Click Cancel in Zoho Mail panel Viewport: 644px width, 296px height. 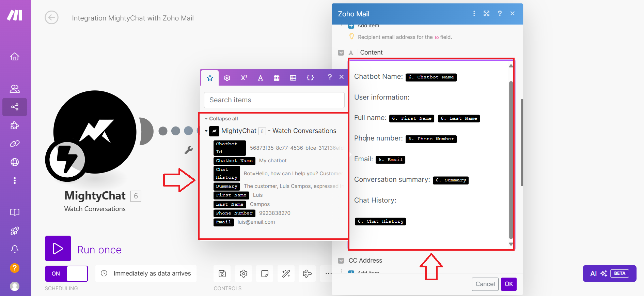point(485,284)
